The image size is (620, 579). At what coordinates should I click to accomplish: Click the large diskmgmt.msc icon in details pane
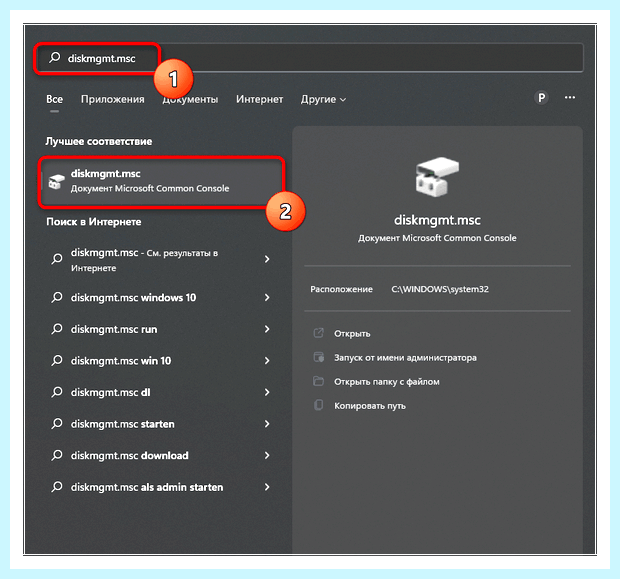[437, 176]
